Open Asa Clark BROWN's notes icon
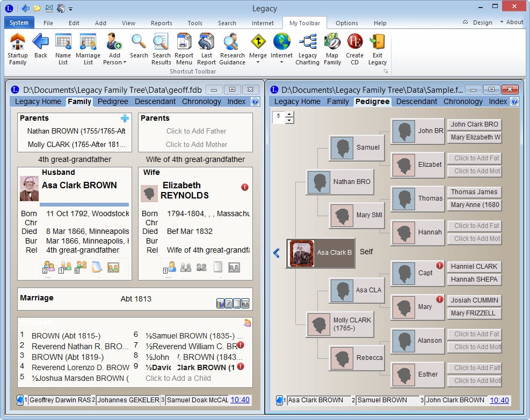 click(x=97, y=267)
